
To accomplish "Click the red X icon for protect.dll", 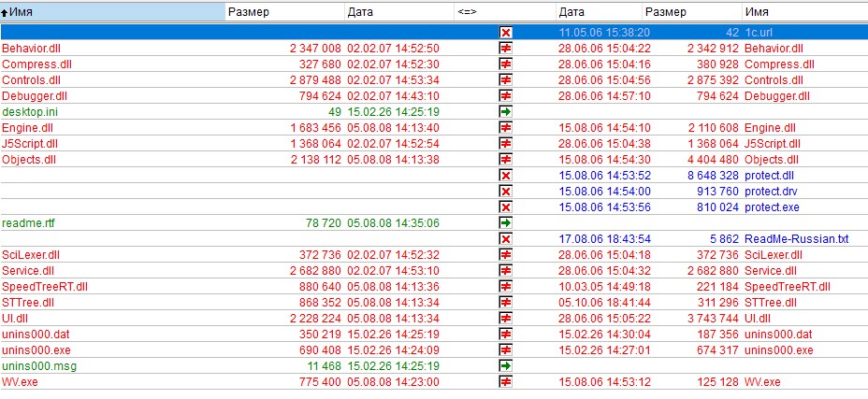I will (505, 176).
